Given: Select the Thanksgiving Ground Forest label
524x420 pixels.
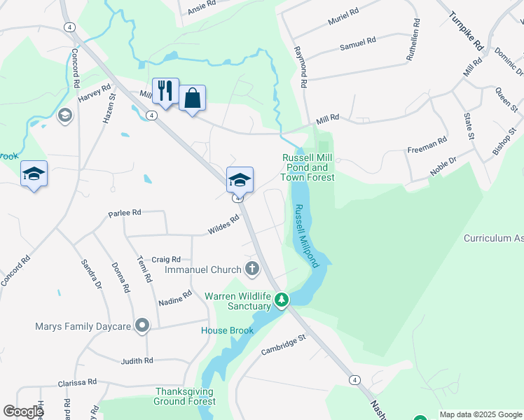Looking at the screenshot, I should point(184,396).
